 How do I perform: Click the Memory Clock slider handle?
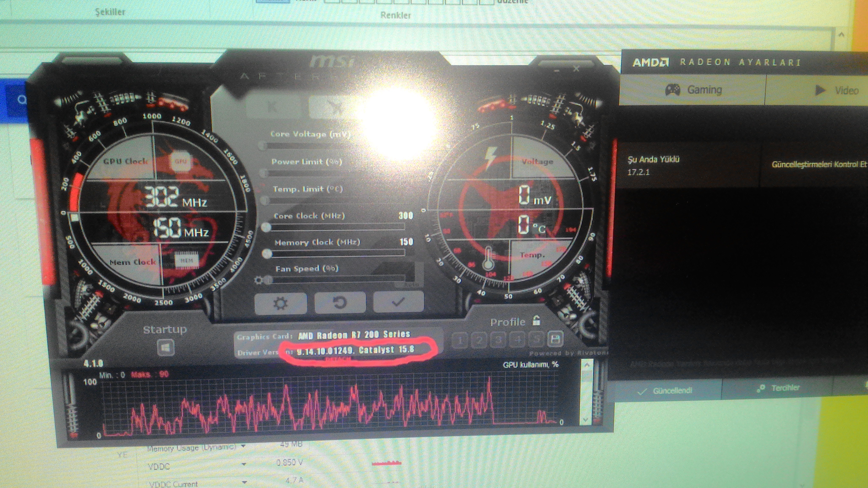(267, 254)
